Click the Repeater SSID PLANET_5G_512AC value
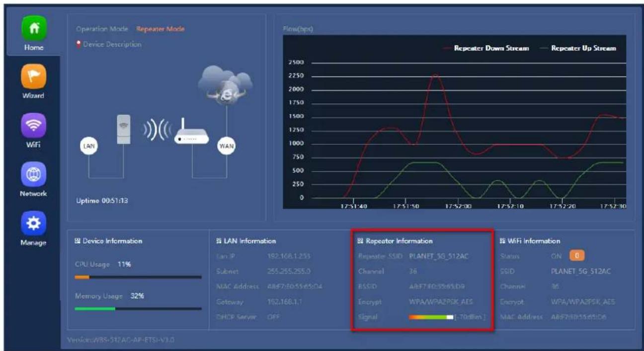The image size is (644, 351). click(439, 257)
